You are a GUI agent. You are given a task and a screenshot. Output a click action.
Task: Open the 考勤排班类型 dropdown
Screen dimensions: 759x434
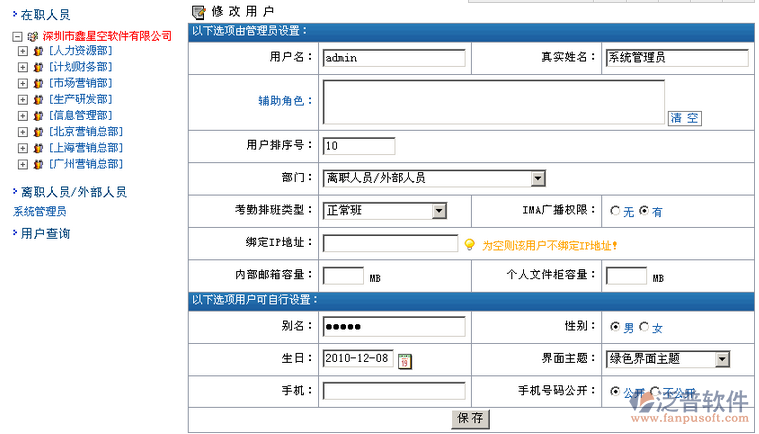[x=439, y=211]
